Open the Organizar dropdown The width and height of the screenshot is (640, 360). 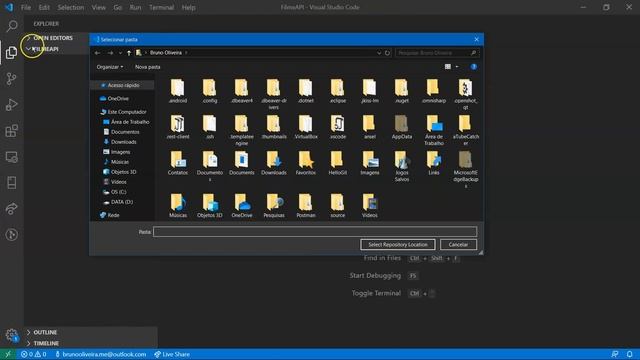pos(110,67)
